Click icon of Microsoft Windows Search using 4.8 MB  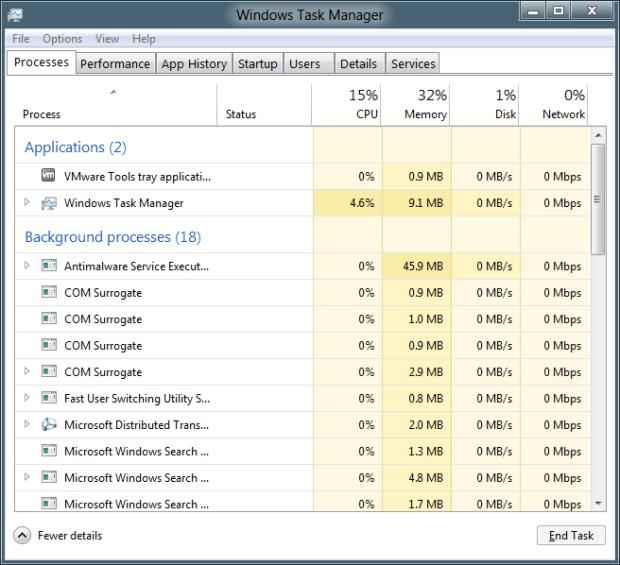[49, 477]
